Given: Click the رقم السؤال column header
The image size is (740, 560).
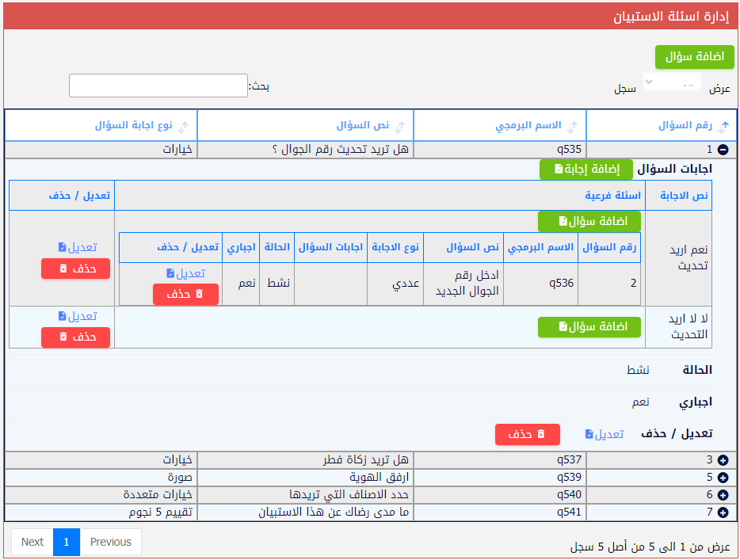Looking at the screenshot, I should click(x=662, y=125).
